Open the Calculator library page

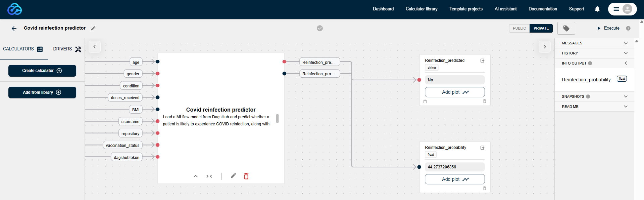coord(422,9)
